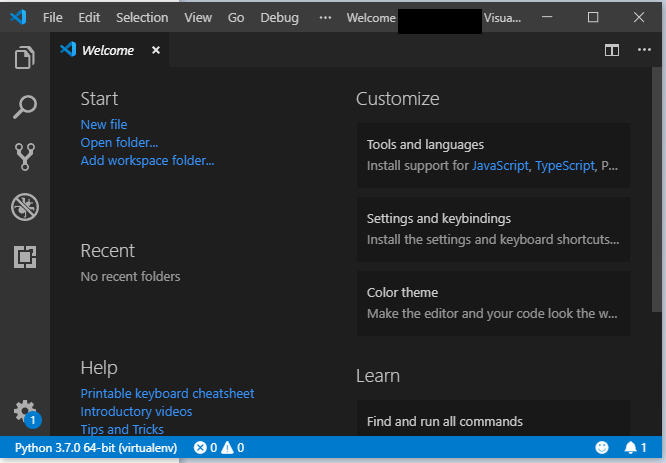Click the VS Code logo in title bar
This screenshot has height=463, width=666.
18,17
